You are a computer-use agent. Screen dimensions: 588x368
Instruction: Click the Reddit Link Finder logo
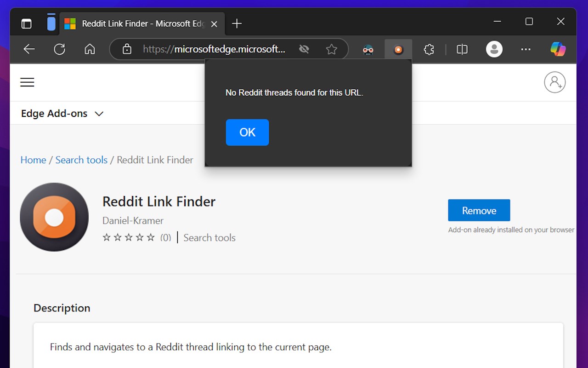(x=54, y=217)
